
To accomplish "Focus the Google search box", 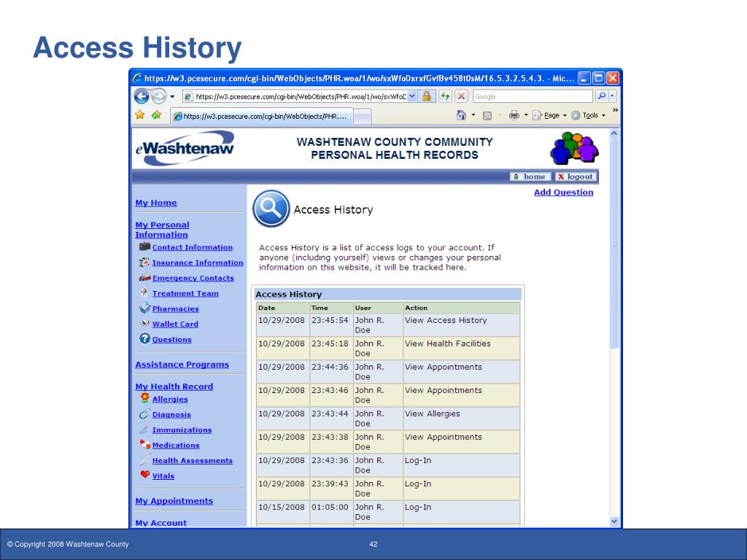I will click(x=533, y=97).
